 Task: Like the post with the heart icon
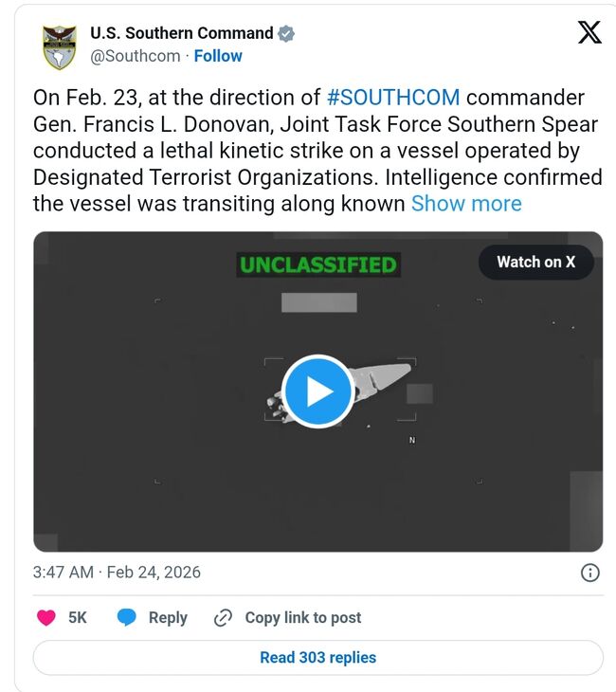(45, 617)
